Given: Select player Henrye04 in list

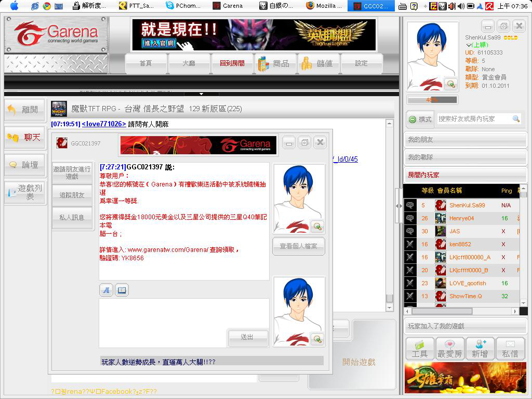Looking at the screenshot, I should pos(461,218).
